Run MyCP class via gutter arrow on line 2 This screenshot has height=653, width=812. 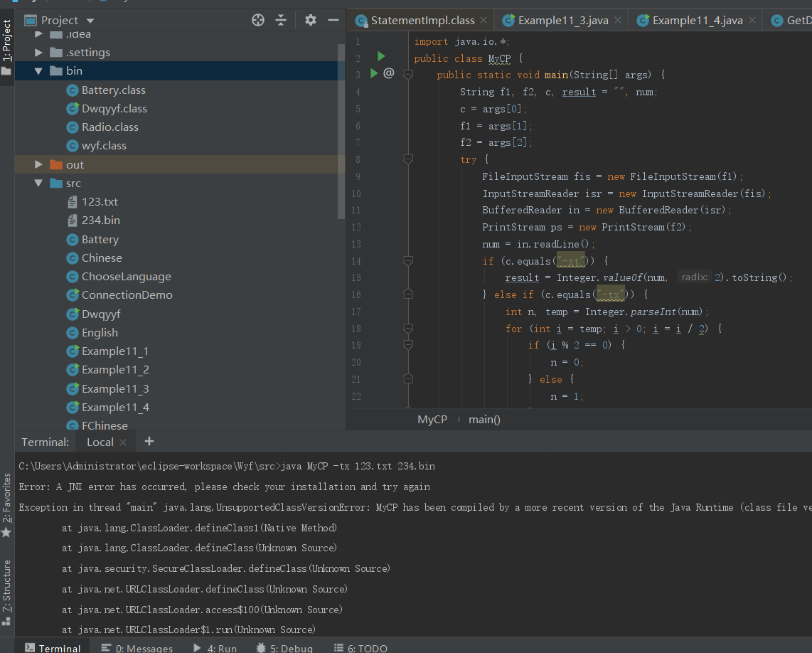click(381, 56)
